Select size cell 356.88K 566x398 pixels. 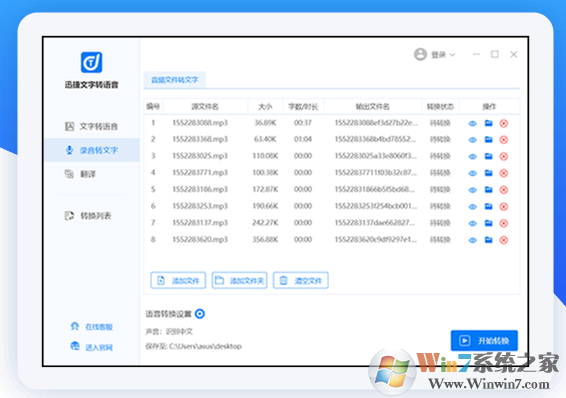[x=265, y=240]
